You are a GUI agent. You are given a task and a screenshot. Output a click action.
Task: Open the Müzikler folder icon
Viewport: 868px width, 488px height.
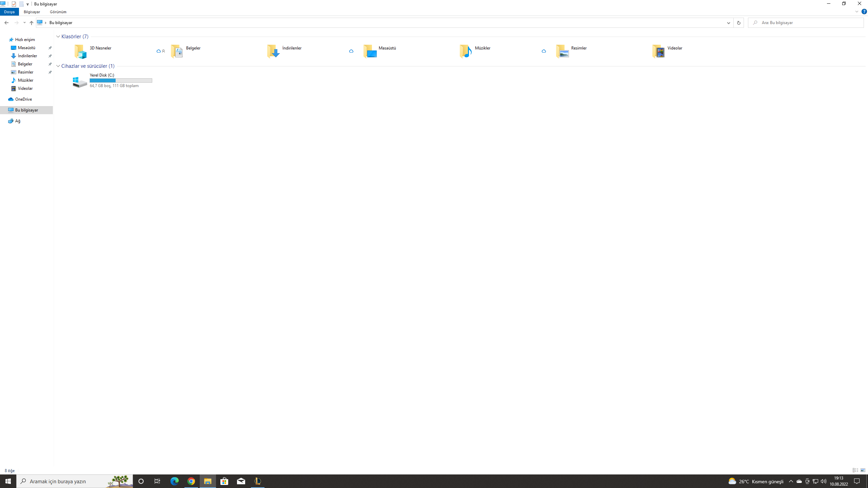point(466,51)
